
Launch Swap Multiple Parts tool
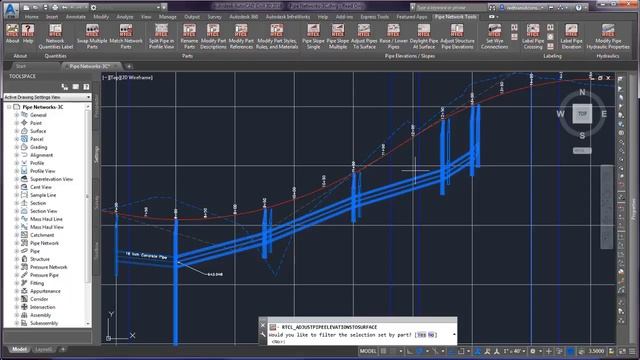coord(92,36)
